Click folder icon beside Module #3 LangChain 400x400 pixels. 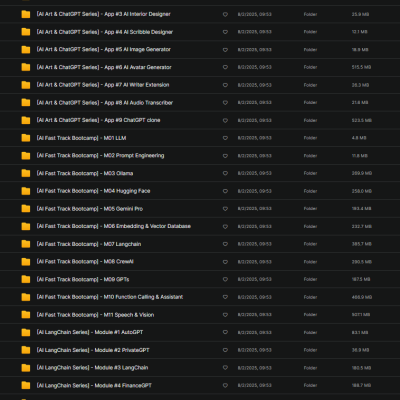click(x=26, y=367)
